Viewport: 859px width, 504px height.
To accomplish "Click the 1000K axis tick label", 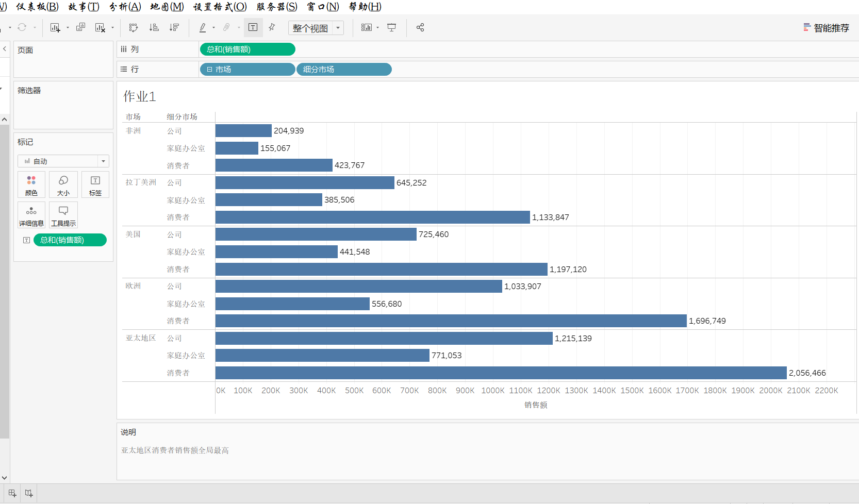I will pyautogui.click(x=493, y=391).
